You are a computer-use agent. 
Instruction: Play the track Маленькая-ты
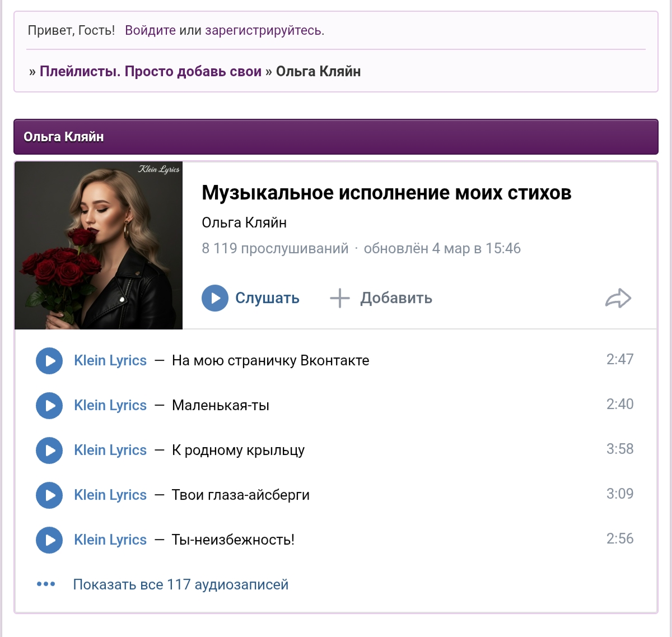pos(49,406)
